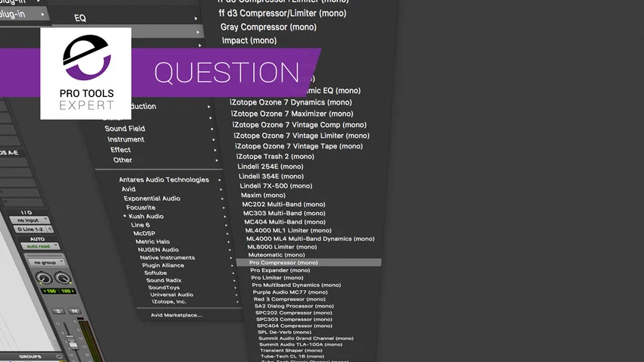
Task: Insert iZotope Trash 2 (mono)
Action: tap(275, 156)
